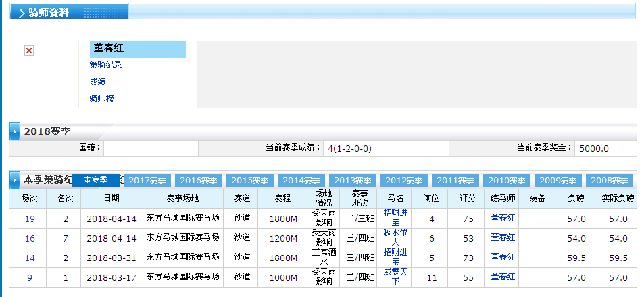This screenshot has width=644, height=297.
Task: Click trainer 董春红 in race 14 row
Action: pos(503,258)
